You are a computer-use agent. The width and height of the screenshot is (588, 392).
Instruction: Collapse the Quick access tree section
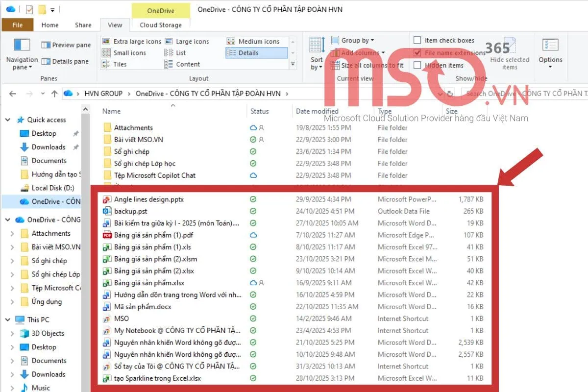tap(8, 120)
